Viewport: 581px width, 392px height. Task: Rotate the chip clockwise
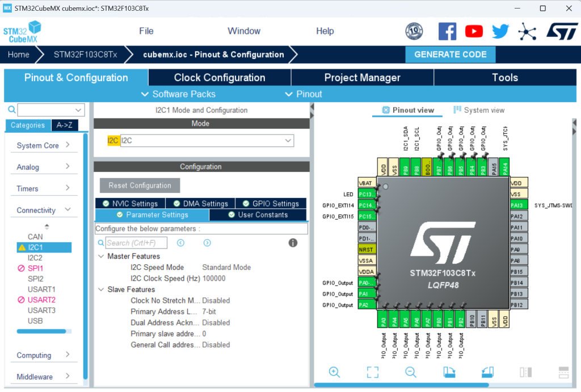(x=449, y=372)
